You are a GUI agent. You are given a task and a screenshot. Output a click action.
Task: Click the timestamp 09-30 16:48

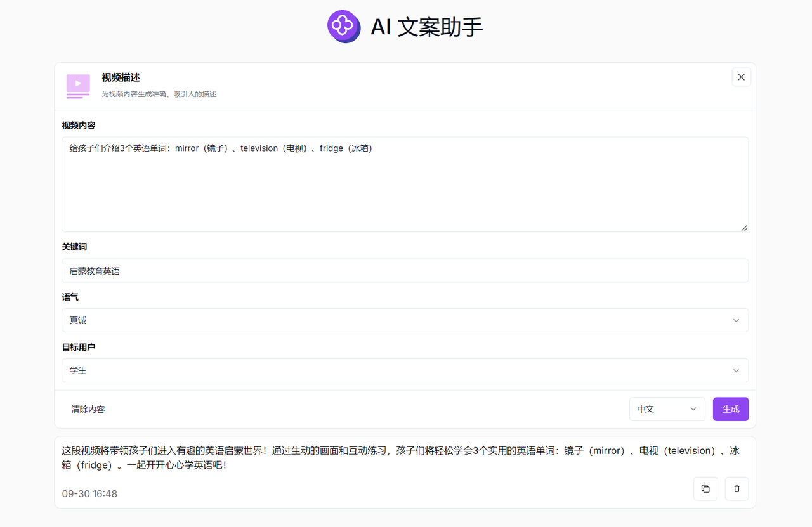(x=89, y=493)
